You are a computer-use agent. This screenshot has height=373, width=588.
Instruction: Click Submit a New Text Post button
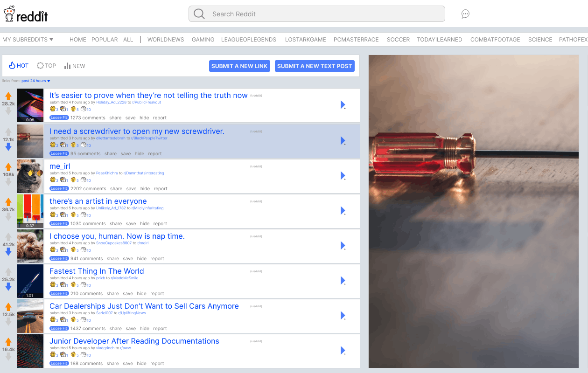315,66
